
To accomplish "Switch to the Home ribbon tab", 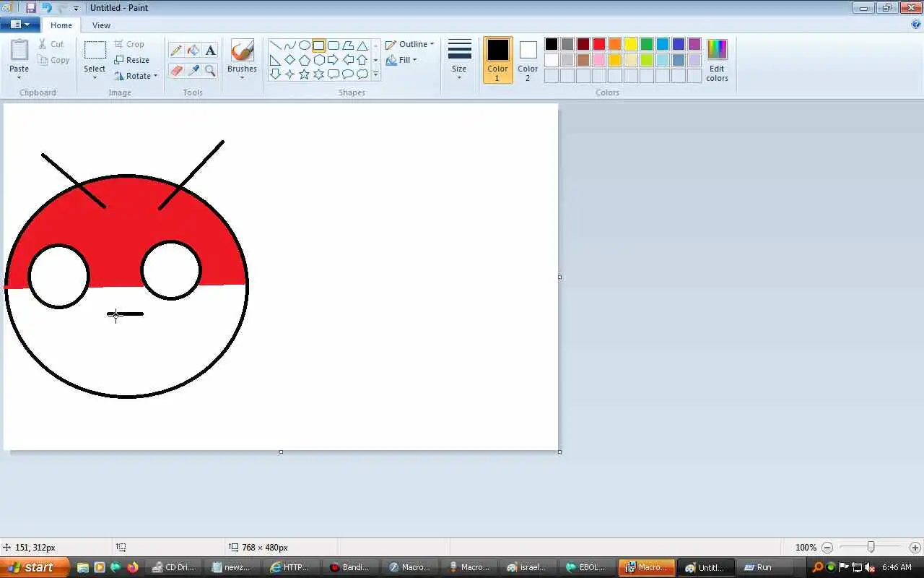I will 61,25.
